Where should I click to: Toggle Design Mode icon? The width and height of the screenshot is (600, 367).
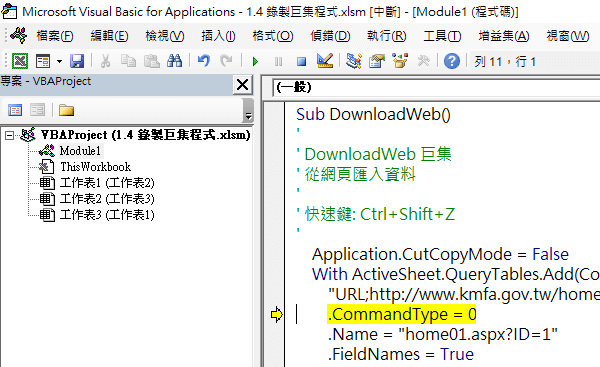(x=325, y=61)
